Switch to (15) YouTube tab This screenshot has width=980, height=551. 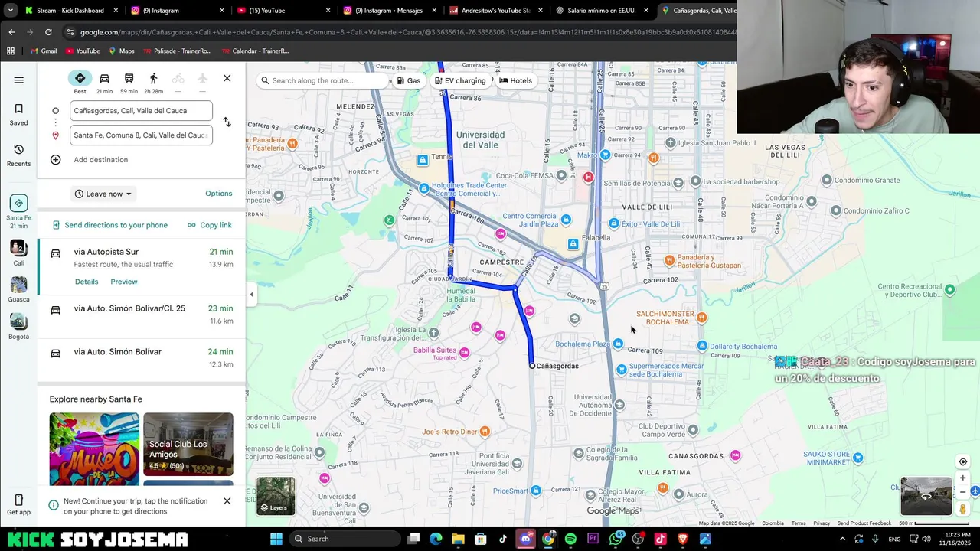tap(283, 11)
